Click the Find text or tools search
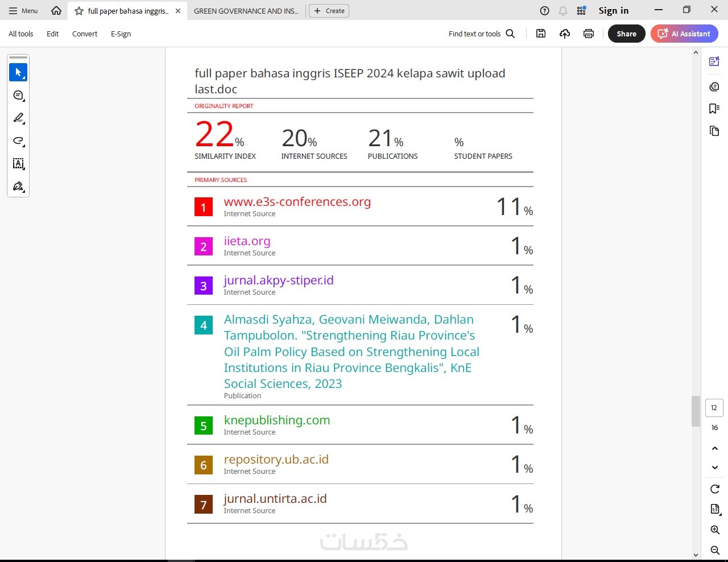The width and height of the screenshot is (728, 562). coord(481,34)
